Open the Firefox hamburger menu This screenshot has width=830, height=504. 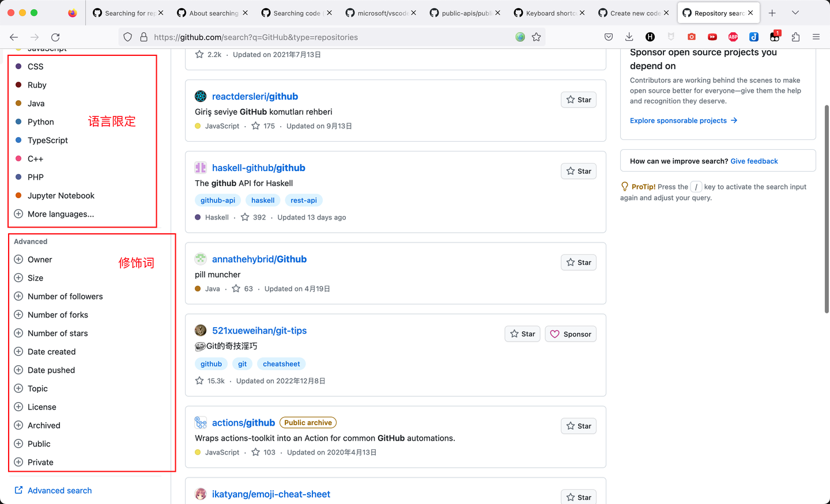816,37
